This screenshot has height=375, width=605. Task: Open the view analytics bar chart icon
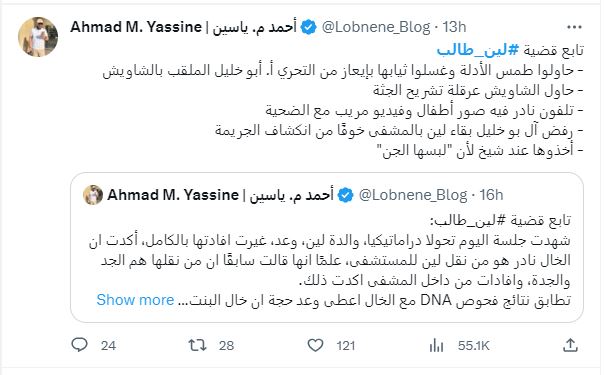click(436, 345)
